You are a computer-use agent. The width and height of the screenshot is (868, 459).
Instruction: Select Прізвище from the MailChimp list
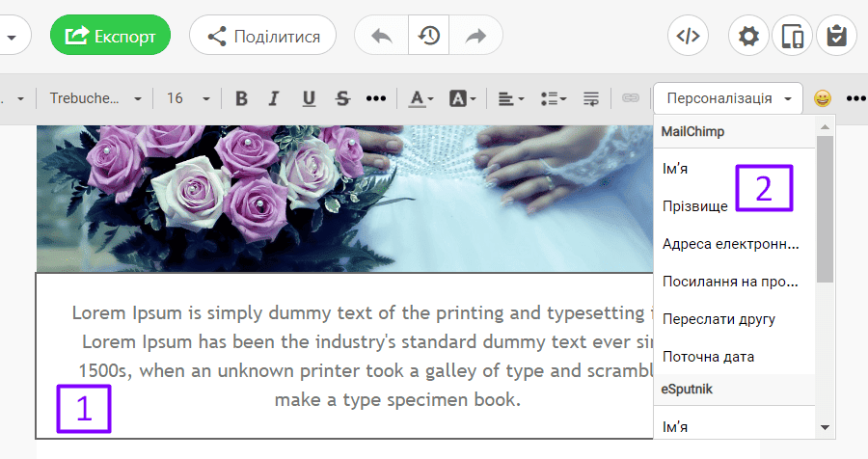(x=693, y=205)
